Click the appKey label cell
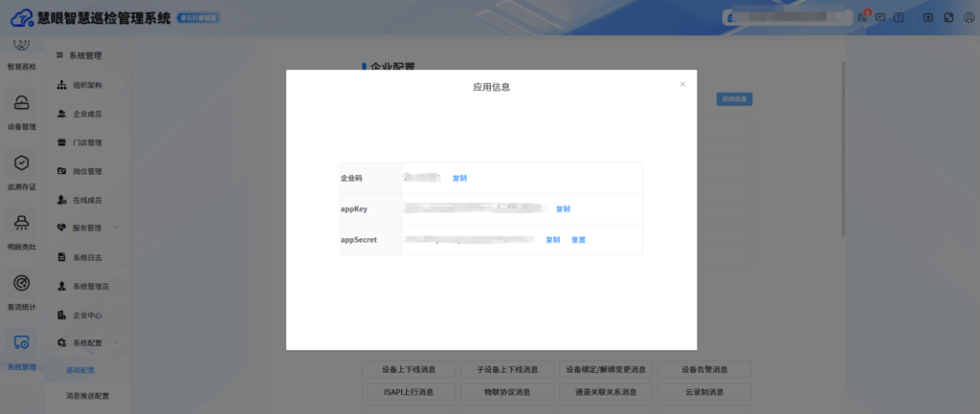This screenshot has width=980, height=414. coord(371,209)
